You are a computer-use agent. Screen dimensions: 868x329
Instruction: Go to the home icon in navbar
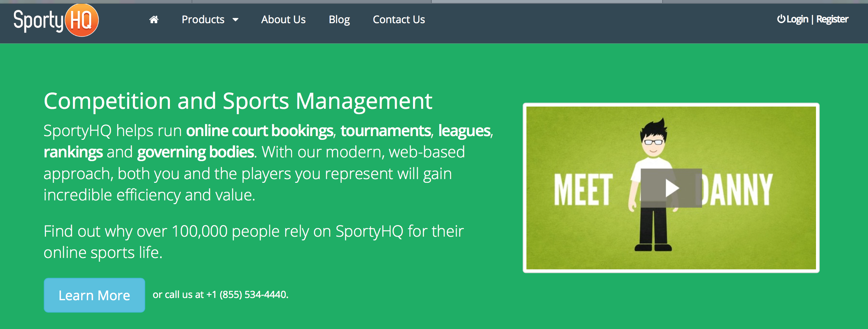coord(154,19)
